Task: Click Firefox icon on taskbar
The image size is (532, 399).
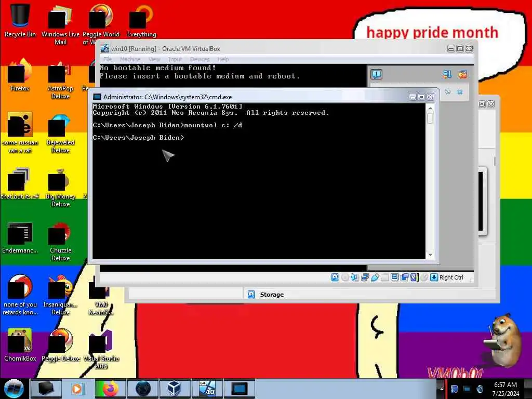Action: 110,389
